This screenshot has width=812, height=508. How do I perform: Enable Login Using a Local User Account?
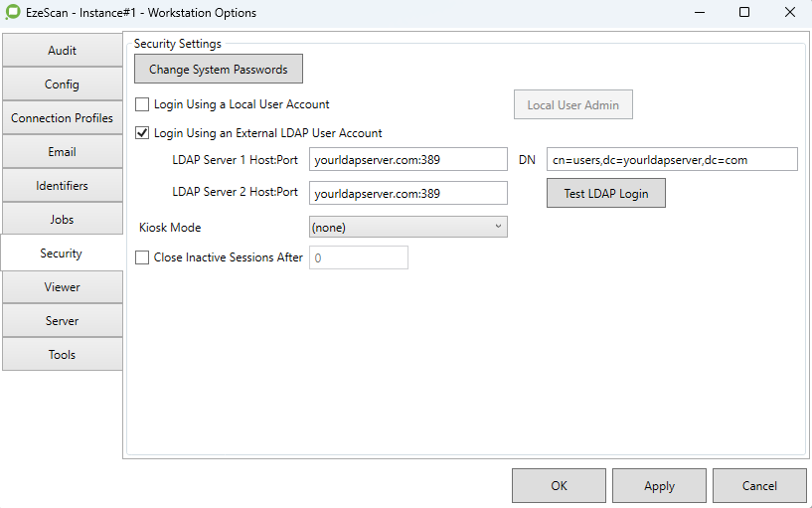point(142,104)
